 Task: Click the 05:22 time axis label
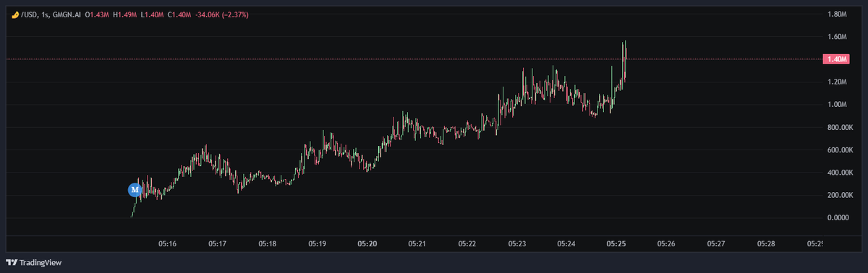point(467,244)
